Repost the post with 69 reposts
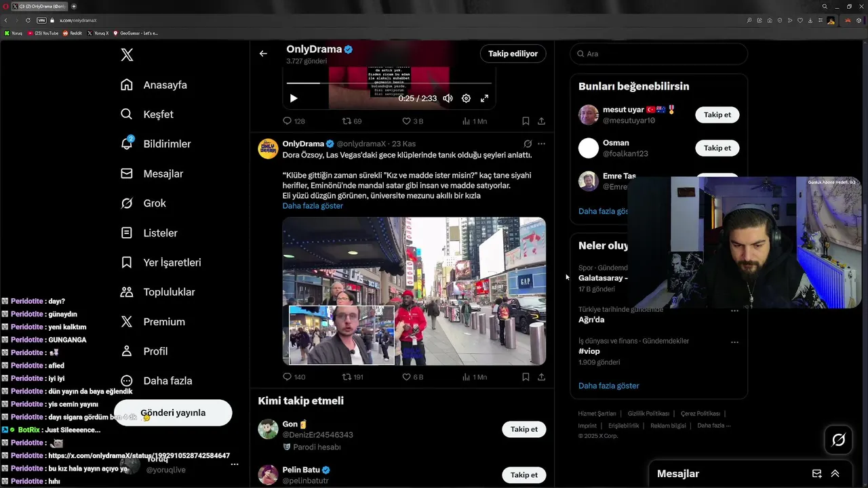The width and height of the screenshot is (868, 488). (352, 121)
